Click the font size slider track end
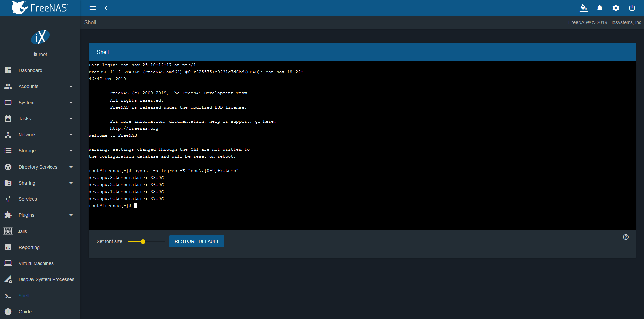 pyautogui.click(x=165, y=241)
